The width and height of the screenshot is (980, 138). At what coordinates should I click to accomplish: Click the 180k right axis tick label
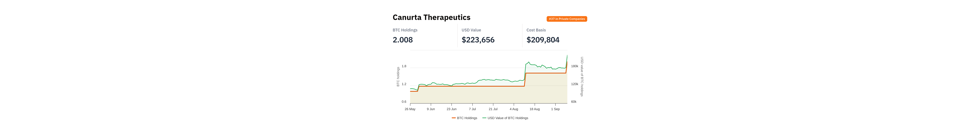pyautogui.click(x=574, y=66)
